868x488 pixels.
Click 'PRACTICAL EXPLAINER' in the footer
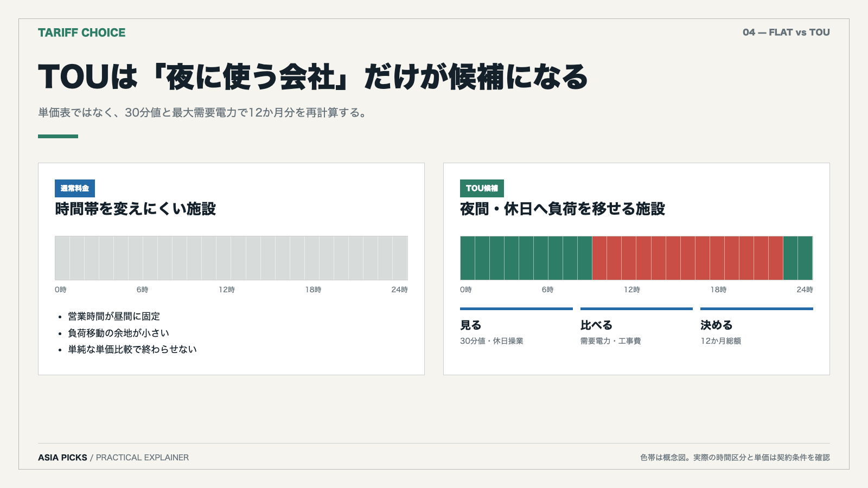pyautogui.click(x=142, y=458)
